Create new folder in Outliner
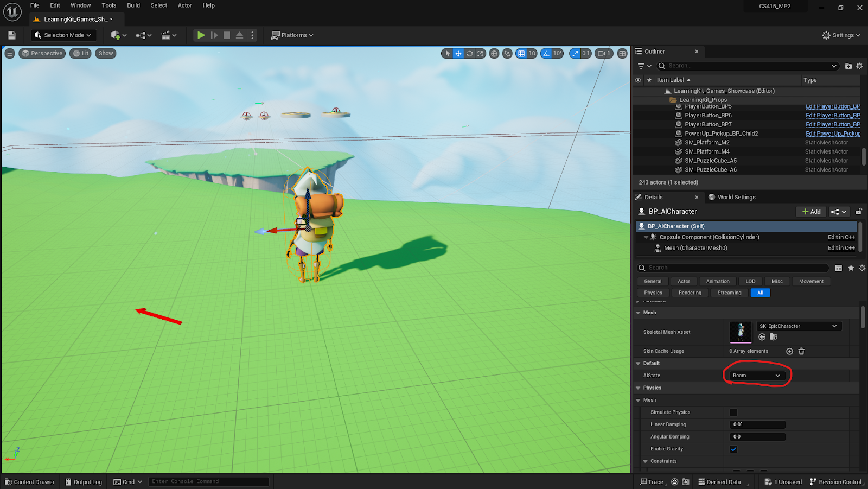Viewport: 868px width, 489px height. [x=848, y=66]
